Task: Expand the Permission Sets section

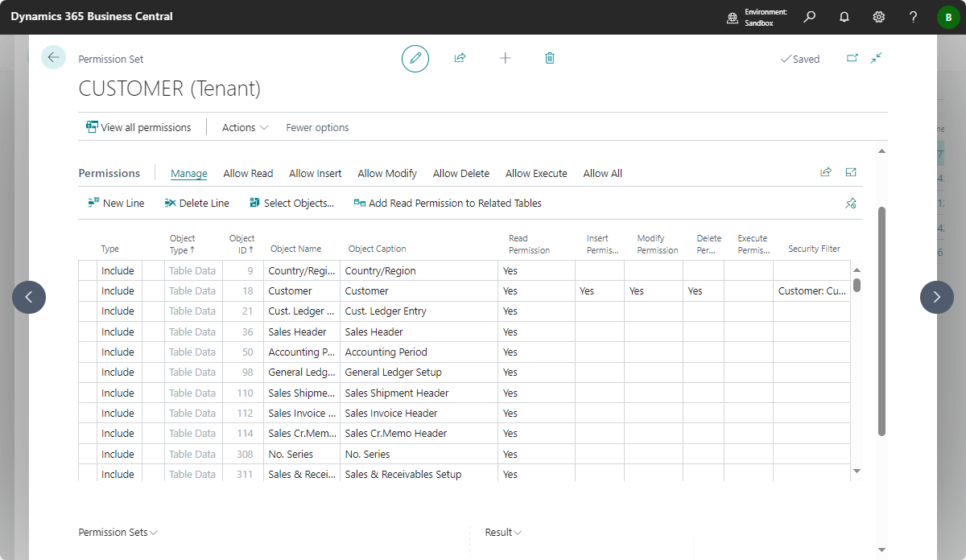Action: pyautogui.click(x=118, y=532)
